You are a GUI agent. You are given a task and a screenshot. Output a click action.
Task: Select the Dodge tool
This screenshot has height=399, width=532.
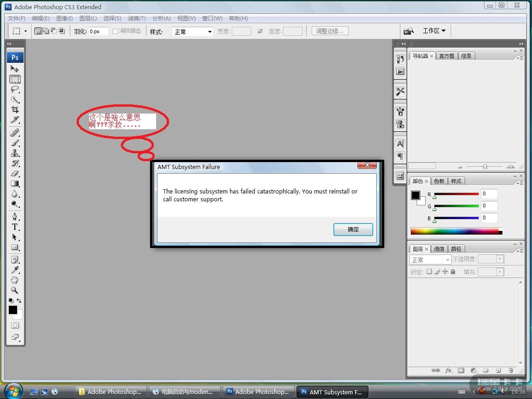pyautogui.click(x=15, y=204)
